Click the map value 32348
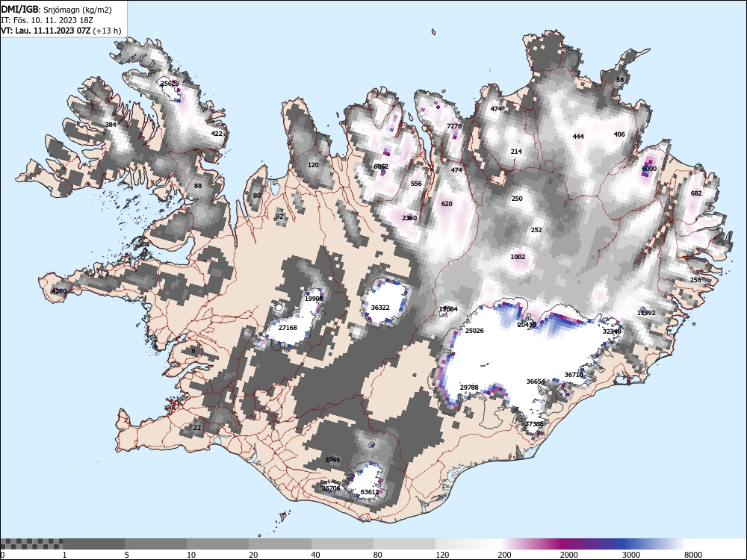Viewport: 747px width, 560px height. [612, 332]
